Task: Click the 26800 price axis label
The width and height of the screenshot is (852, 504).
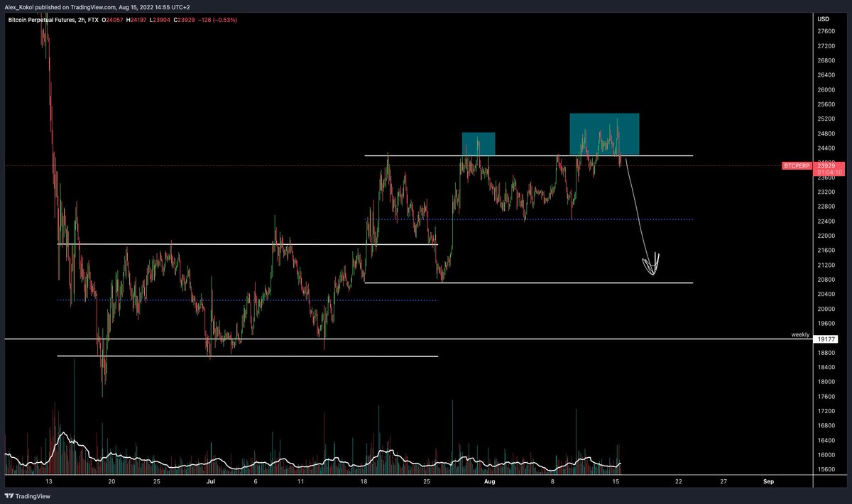Action: tap(825, 60)
